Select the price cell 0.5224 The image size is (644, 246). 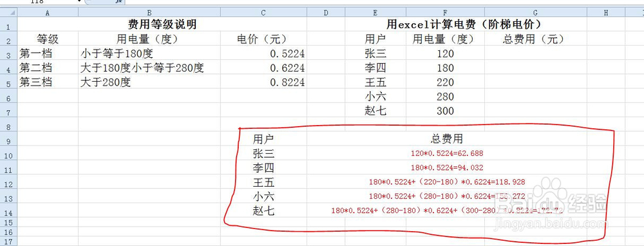[263, 53]
